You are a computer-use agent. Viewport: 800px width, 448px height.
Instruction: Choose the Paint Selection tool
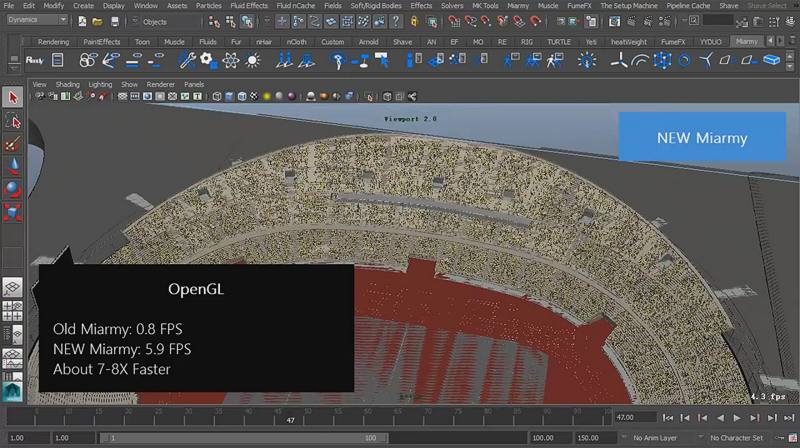coord(13,144)
